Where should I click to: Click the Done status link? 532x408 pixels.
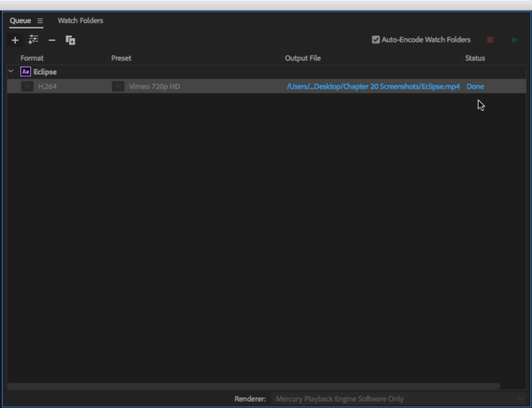(475, 87)
